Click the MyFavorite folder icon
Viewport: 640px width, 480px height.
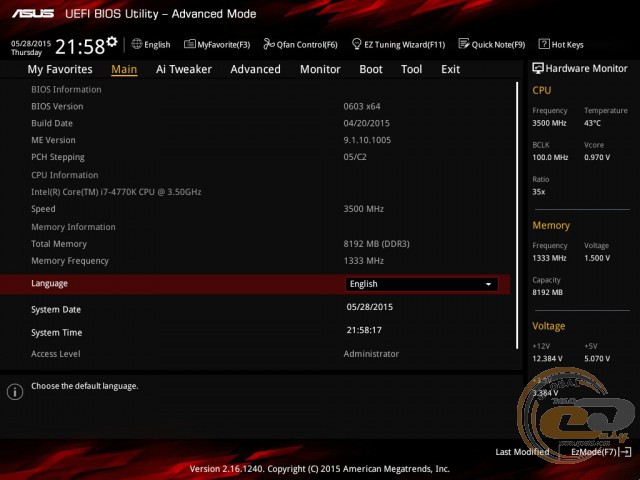(189, 44)
